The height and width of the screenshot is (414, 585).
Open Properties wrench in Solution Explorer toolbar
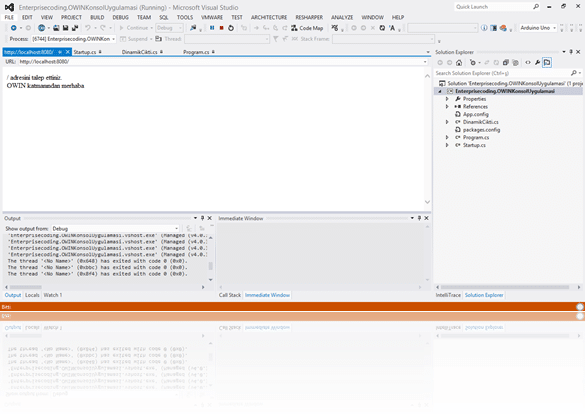537,63
